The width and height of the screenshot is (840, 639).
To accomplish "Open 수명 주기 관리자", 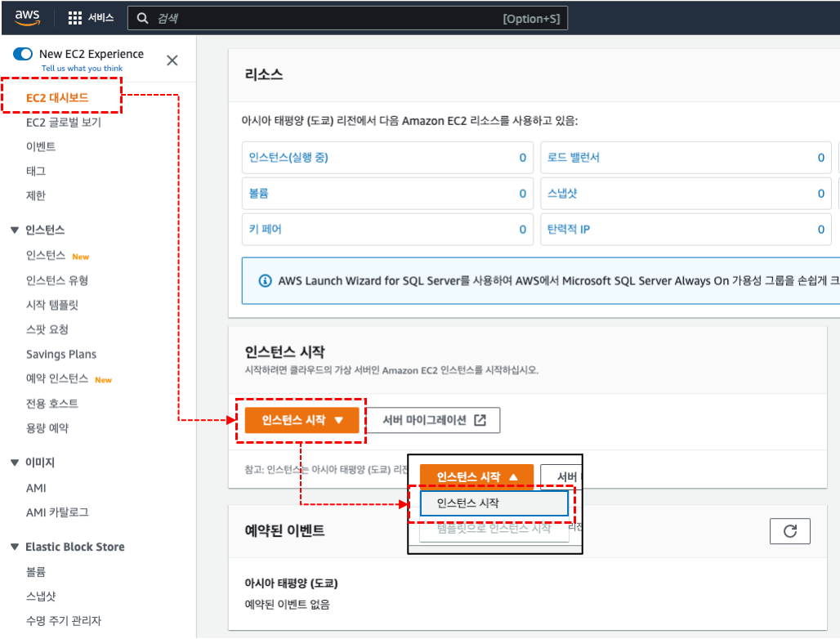I will click(x=63, y=621).
